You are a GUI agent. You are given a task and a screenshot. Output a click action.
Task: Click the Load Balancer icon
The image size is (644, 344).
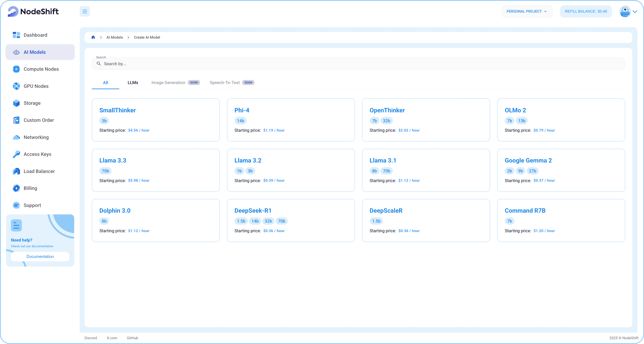coord(16,171)
